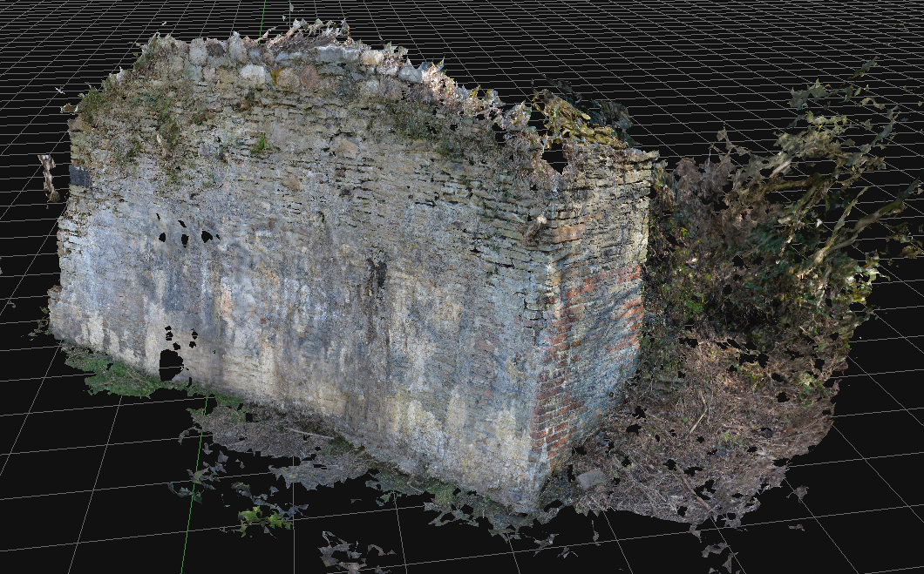The height and width of the screenshot is (574, 924).
Task: Select the red brick corner of the wall
Action: click(x=587, y=348)
